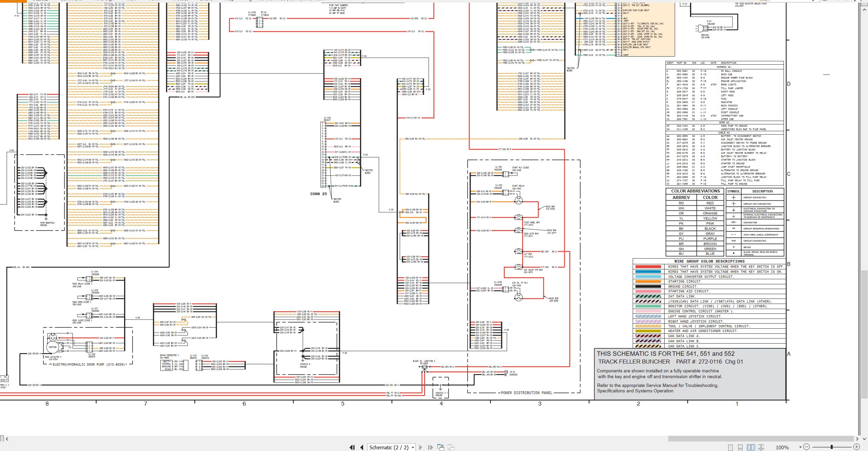Click the HEATER AND AIR CONDITIONER CIRCUIT swatch

click(x=648, y=331)
